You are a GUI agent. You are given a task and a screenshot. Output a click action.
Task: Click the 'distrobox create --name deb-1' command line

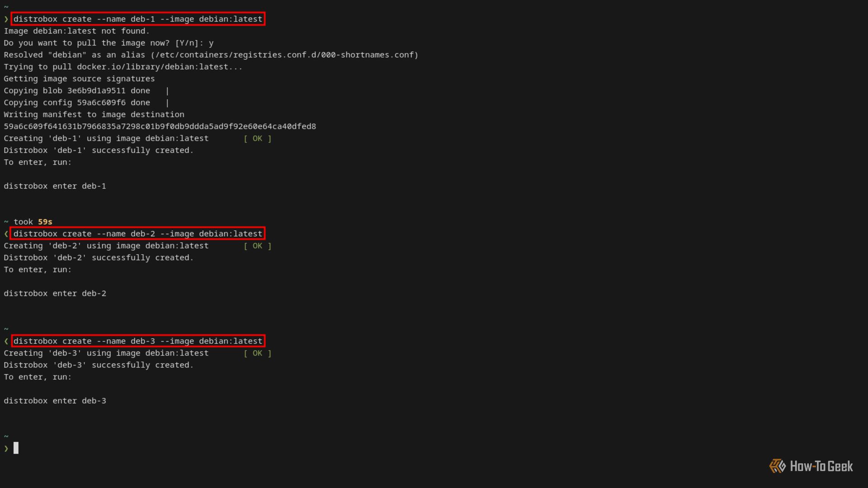[138, 19]
